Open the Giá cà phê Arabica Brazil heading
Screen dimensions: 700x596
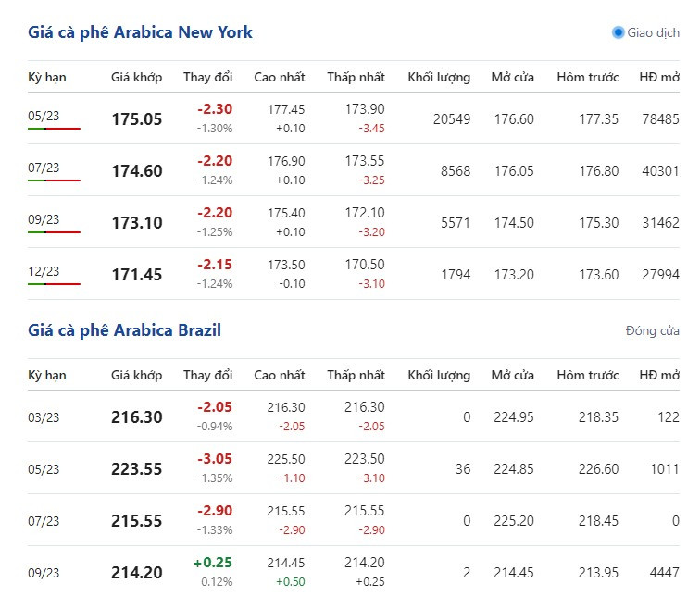tap(124, 330)
